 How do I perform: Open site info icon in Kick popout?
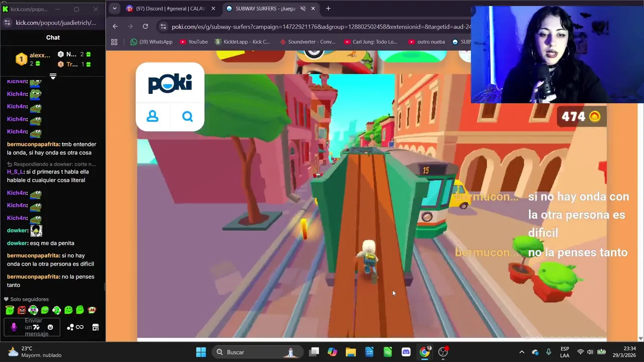[7, 23]
